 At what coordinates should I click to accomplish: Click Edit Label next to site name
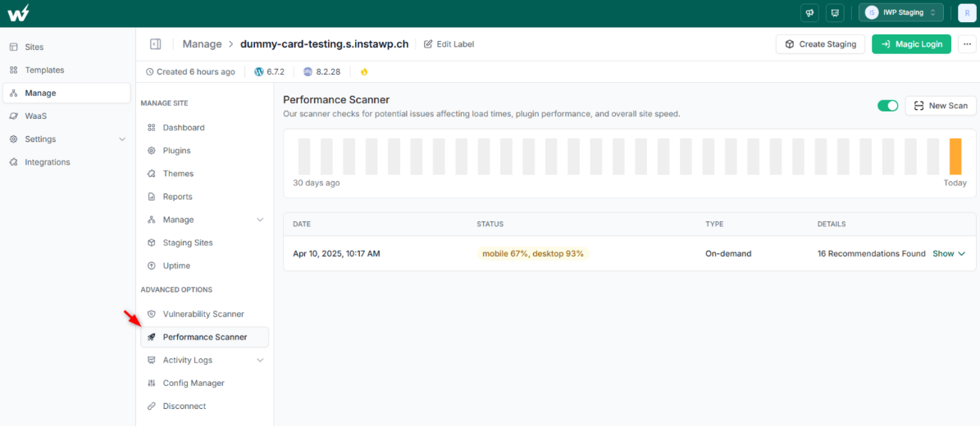coord(449,44)
